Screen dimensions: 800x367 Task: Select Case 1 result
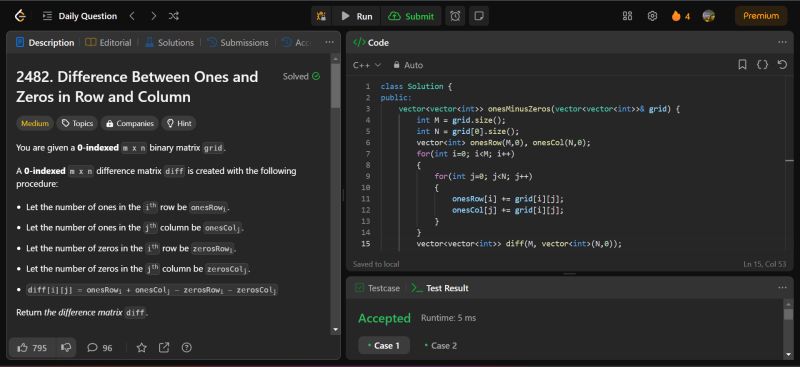(384, 346)
